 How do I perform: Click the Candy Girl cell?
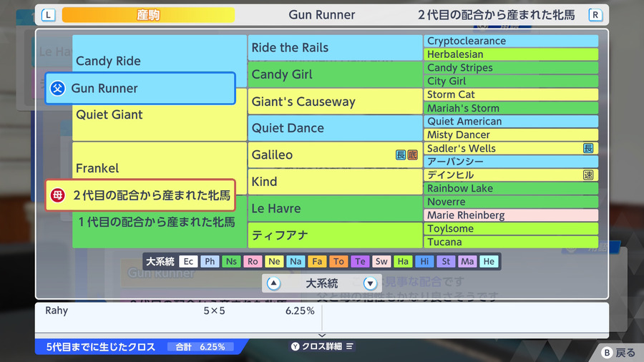335,74
